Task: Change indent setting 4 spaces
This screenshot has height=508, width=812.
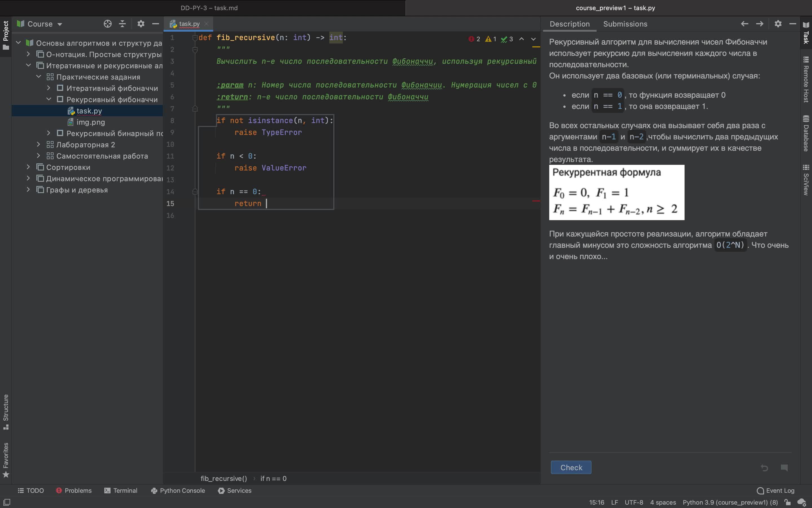Action: (x=663, y=502)
